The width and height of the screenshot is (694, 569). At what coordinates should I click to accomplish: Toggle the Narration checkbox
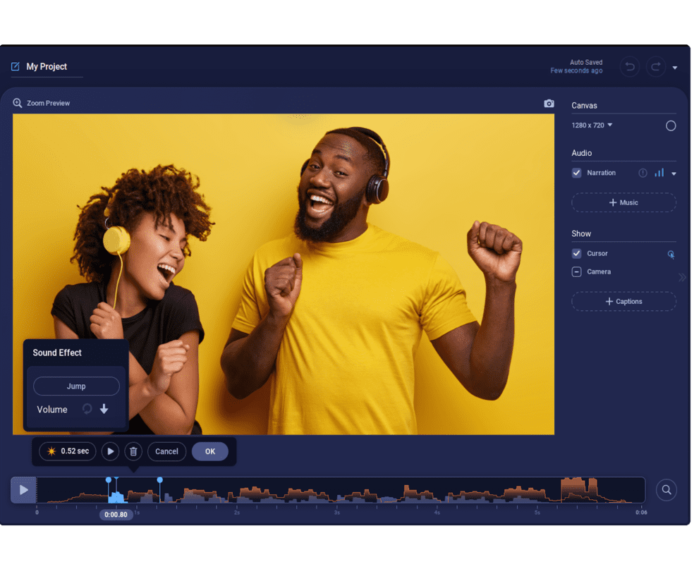576,173
